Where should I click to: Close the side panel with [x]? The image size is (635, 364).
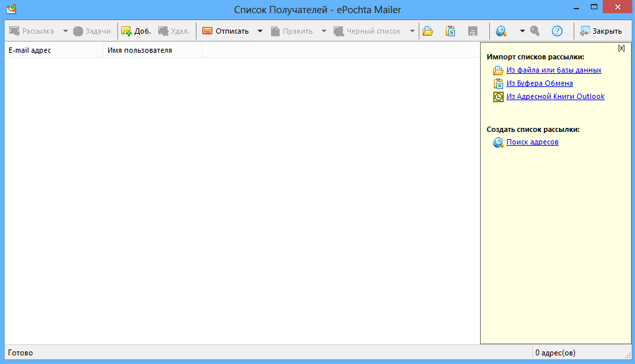pos(622,47)
